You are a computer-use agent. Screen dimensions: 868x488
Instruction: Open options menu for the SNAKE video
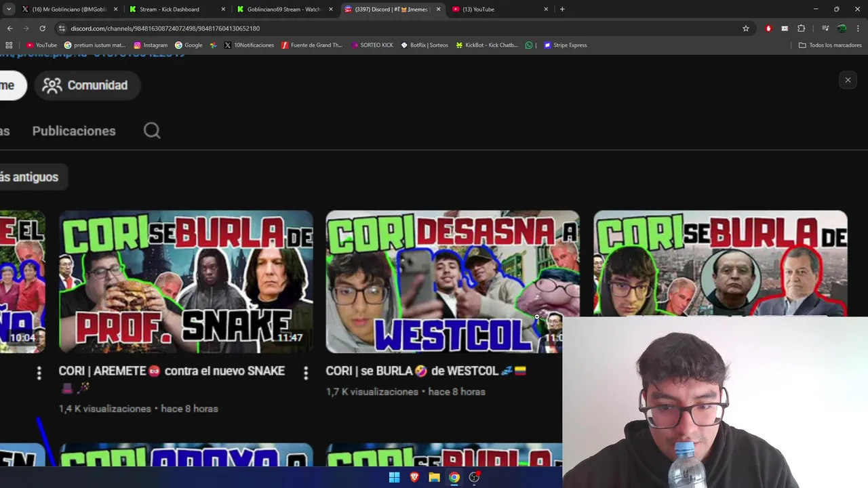click(306, 373)
